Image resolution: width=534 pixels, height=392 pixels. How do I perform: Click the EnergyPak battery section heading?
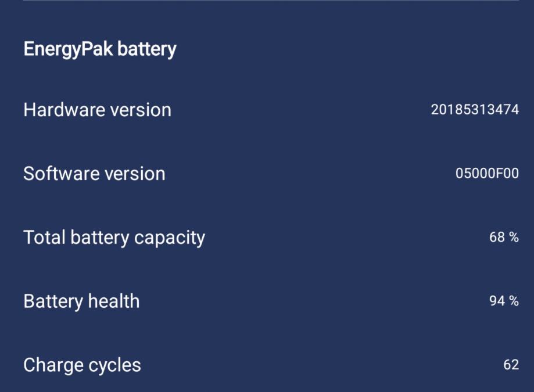99,49
